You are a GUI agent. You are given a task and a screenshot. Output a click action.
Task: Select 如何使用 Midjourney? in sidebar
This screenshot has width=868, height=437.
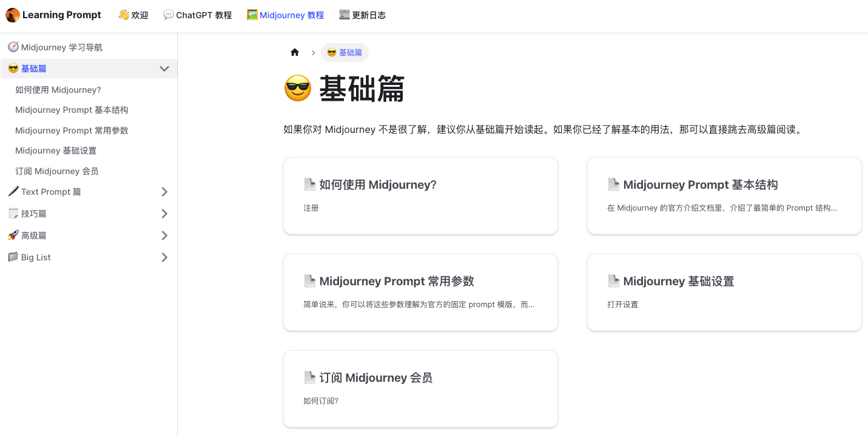tap(58, 90)
